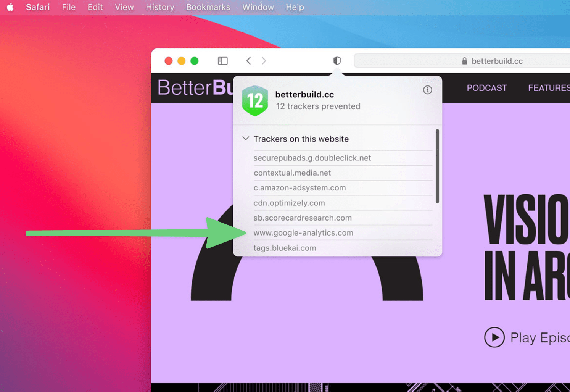Viewport: 570px width, 392px height.
Task: Select sb.scorecardresearch.com tracker row
Action: [343, 218]
